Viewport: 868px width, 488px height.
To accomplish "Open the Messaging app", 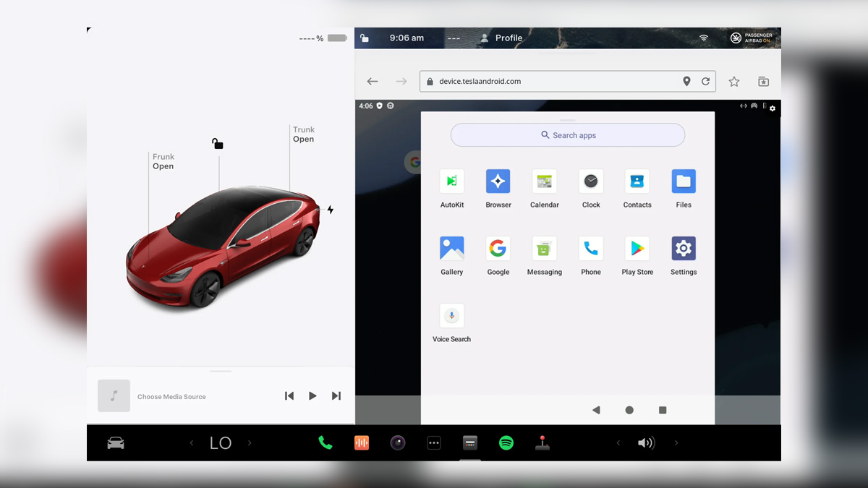I will 545,249.
